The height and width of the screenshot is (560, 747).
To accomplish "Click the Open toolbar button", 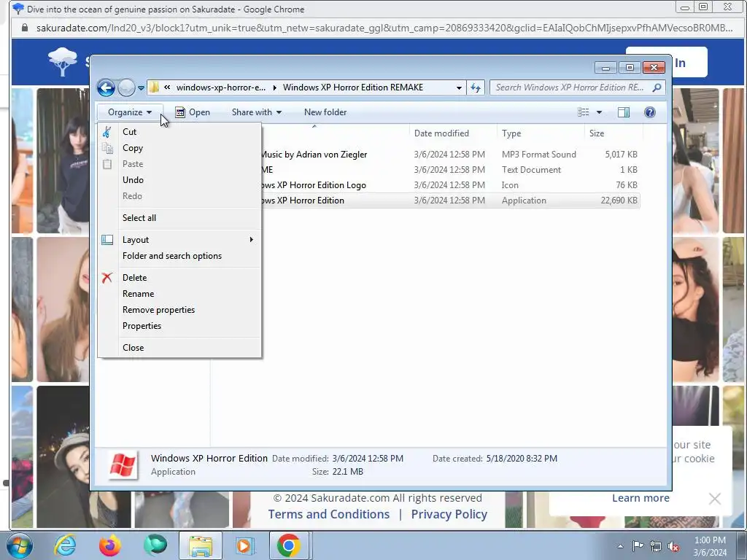I will 193,112.
